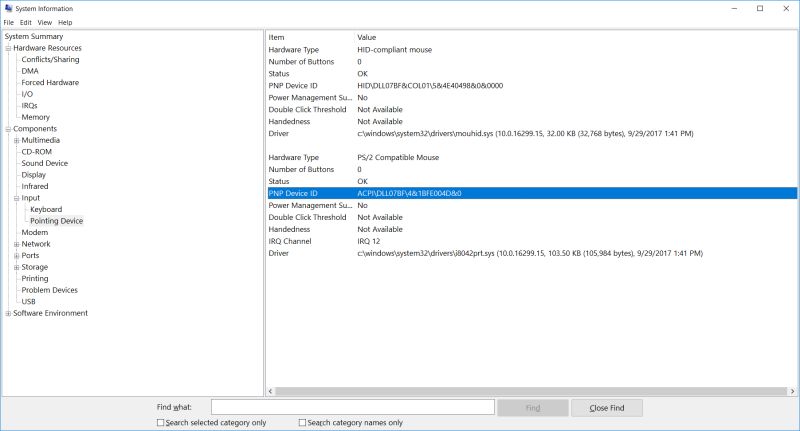
Task: Select USB under Components
Action: point(29,302)
